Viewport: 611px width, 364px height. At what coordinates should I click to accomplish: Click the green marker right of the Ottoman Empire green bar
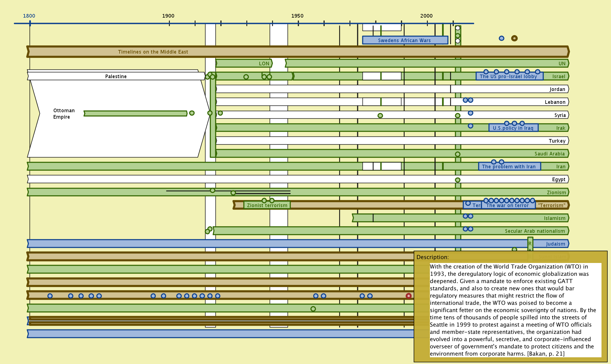tap(192, 113)
